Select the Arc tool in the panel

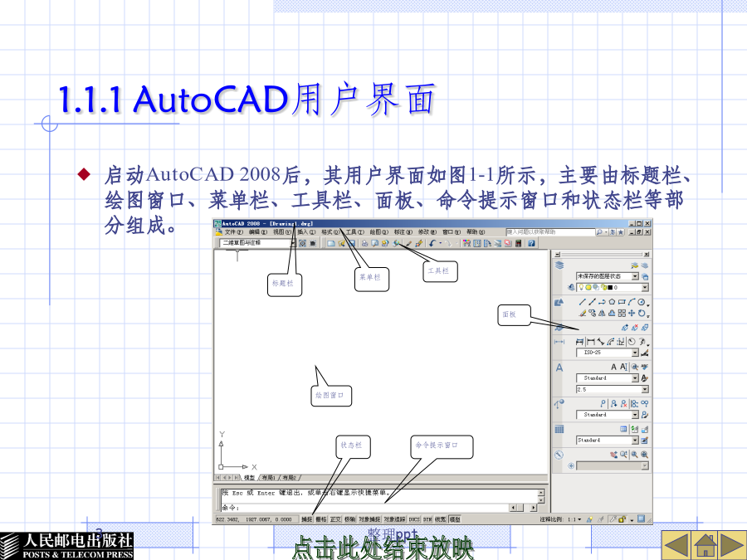632,302
